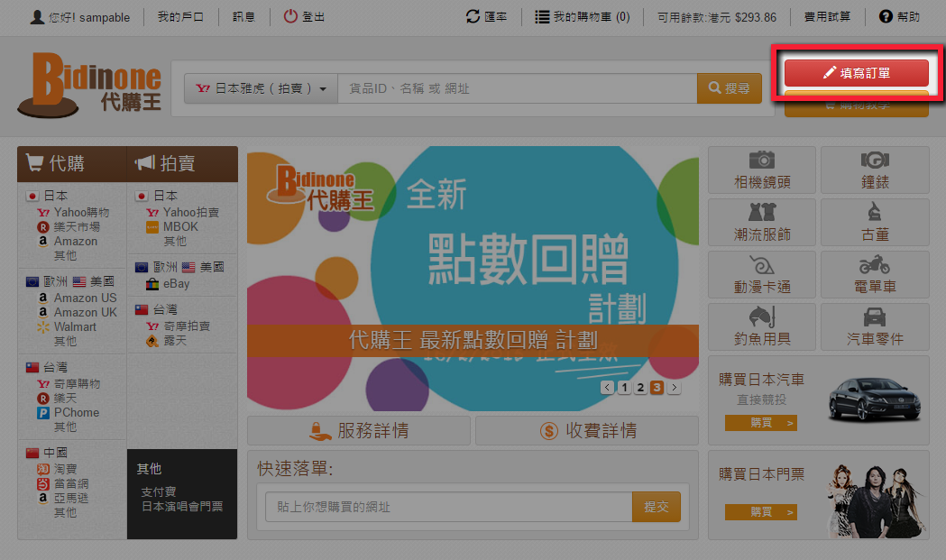Open Walmart shopping link
This screenshot has height=560, width=946.
pyautogui.click(x=75, y=327)
